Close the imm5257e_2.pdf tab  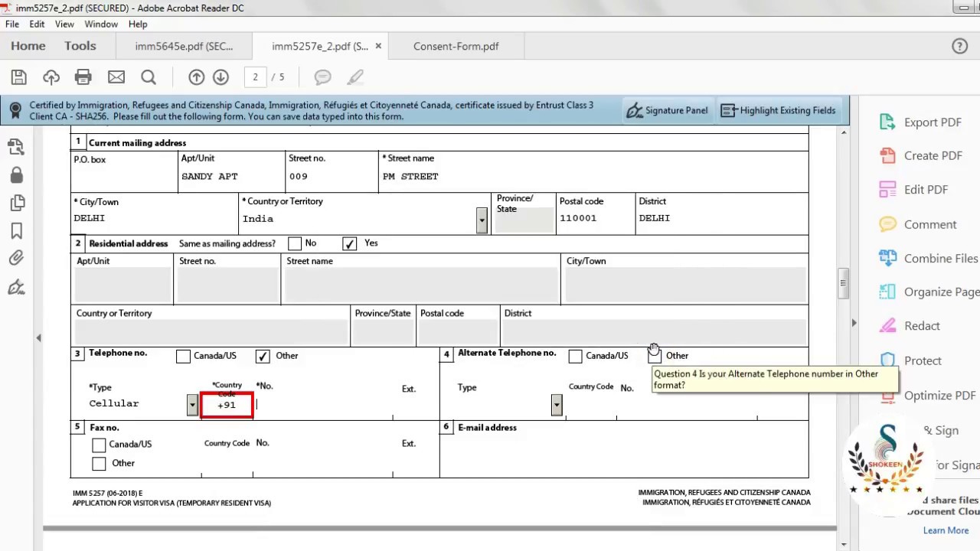377,46
